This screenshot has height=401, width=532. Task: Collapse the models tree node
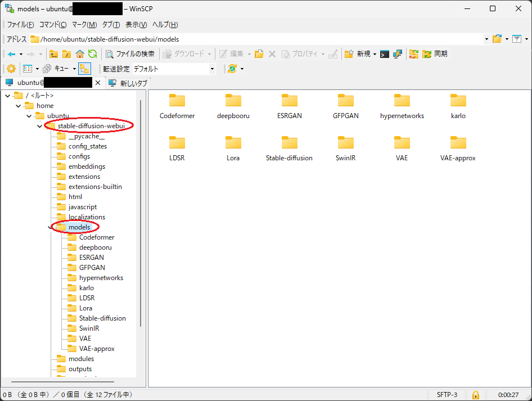[50, 227]
